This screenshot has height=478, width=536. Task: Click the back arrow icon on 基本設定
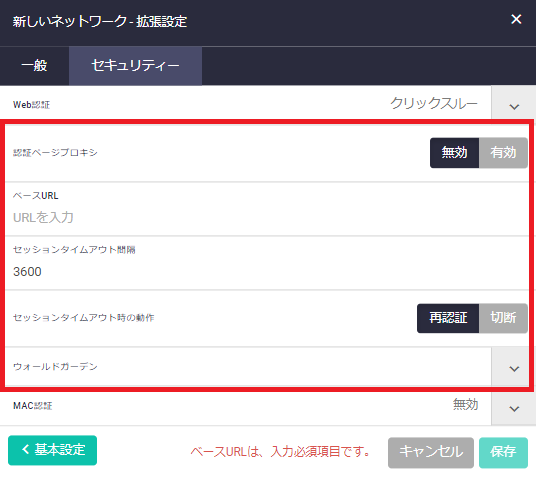pos(26,449)
